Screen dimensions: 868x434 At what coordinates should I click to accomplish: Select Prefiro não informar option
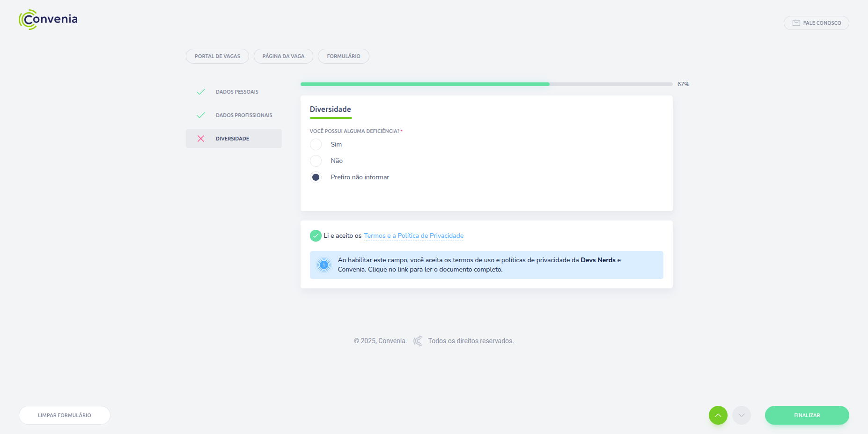coord(316,177)
